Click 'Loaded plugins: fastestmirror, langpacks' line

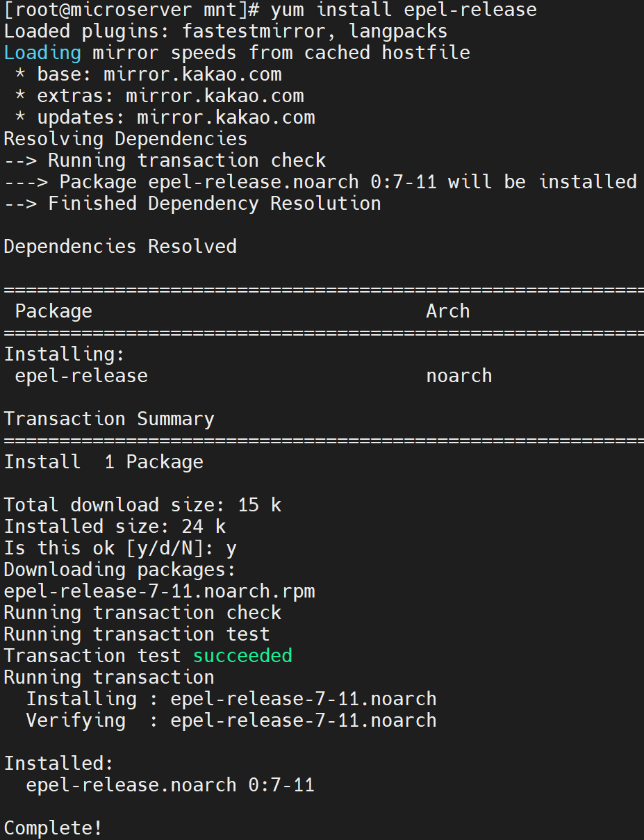(x=226, y=32)
